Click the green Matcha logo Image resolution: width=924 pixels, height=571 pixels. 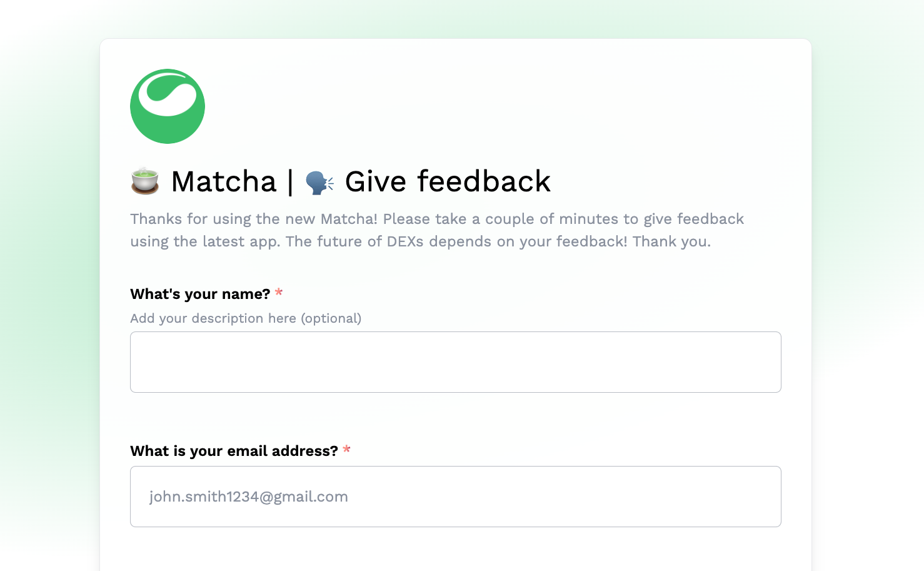[168, 106]
